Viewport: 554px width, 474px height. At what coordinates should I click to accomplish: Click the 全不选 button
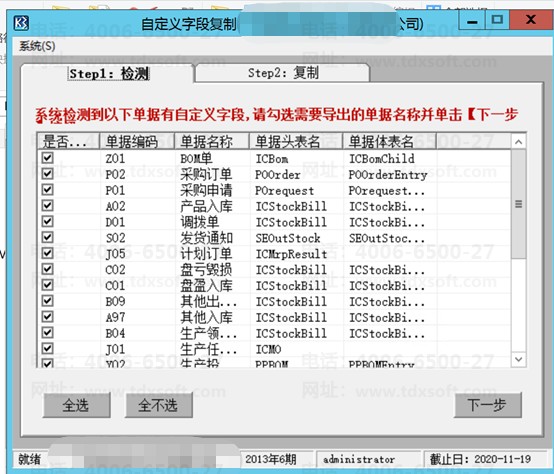click(159, 405)
